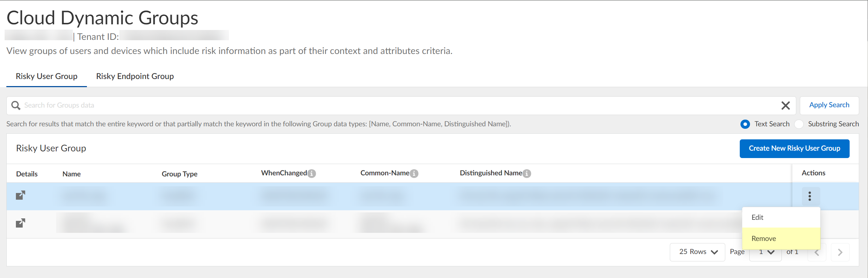Click Create New Risky User Group

coord(794,149)
